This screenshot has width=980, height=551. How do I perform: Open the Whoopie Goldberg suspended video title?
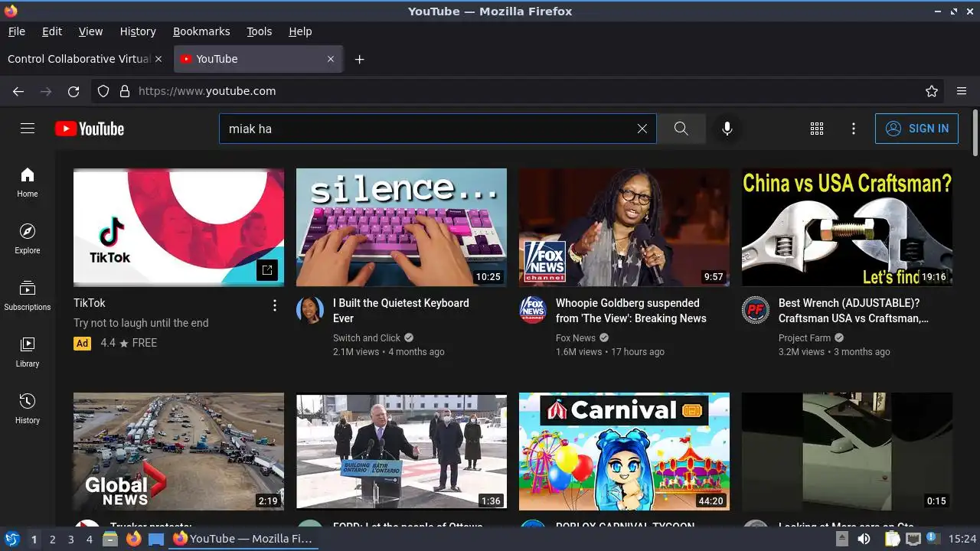point(631,311)
